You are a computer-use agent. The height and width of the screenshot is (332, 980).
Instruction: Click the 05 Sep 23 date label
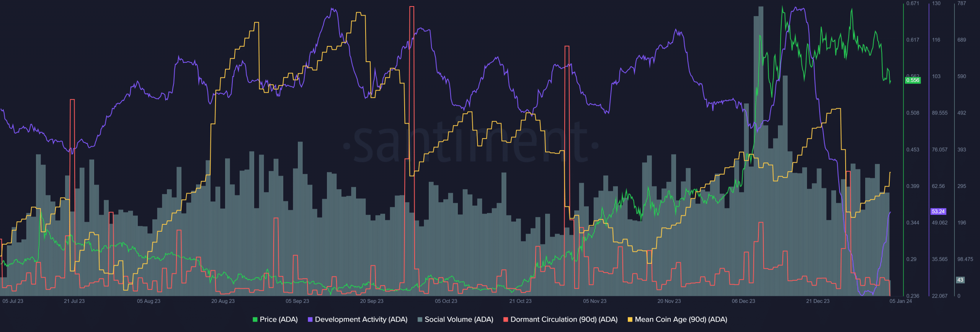pyautogui.click(x=297, y=301)
